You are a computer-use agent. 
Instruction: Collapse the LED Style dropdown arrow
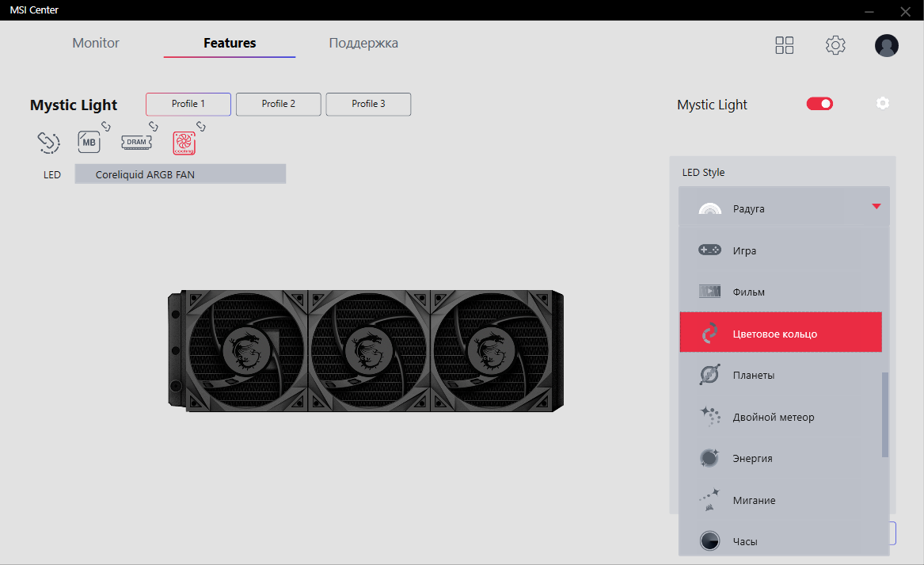click(876, 206)
